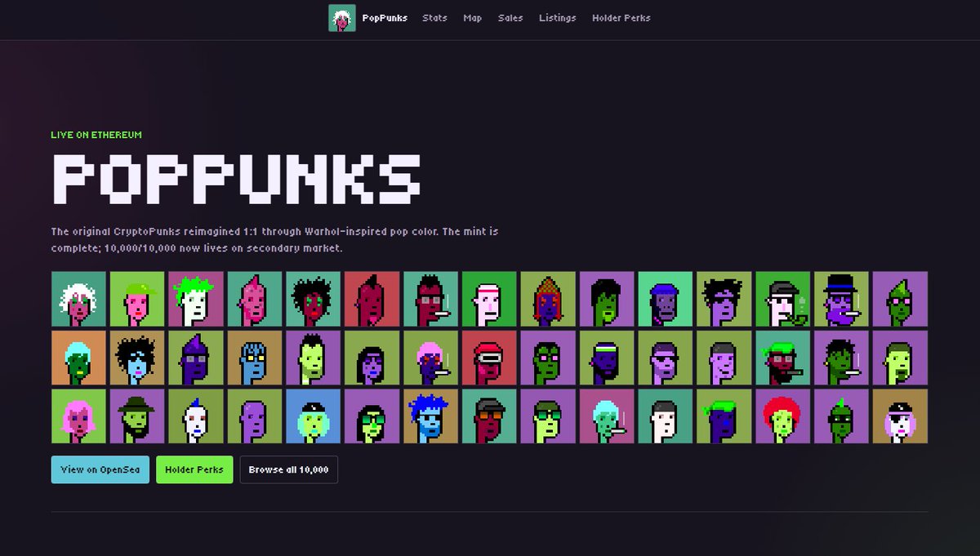Select the punk on the blue background
Viewport: 980px width, 556px height.
[x=314, y=416]
